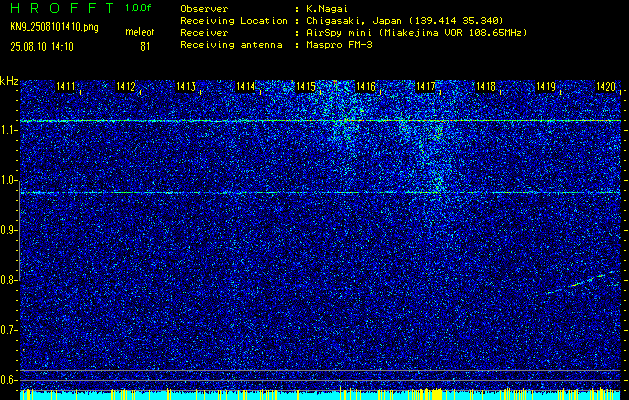Click the 1417 time marker
629x400 pixels.
pyautogui.click(x=426, y=86)
